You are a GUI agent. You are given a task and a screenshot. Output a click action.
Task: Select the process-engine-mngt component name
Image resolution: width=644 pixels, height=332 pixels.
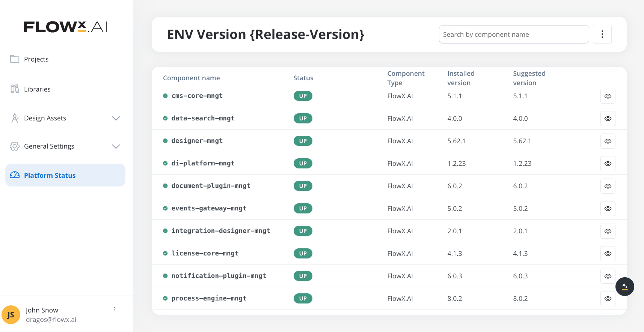pyautogui.click(x=209, y=298)
